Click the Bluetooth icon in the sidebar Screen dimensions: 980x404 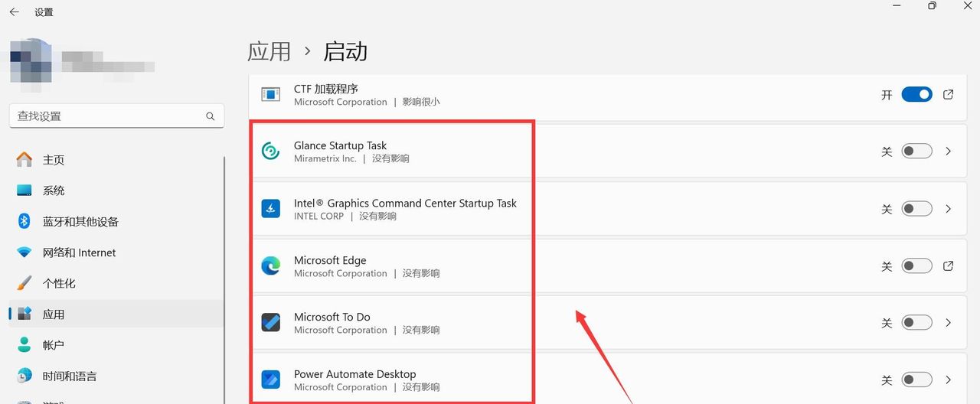(x=24, y=221)
